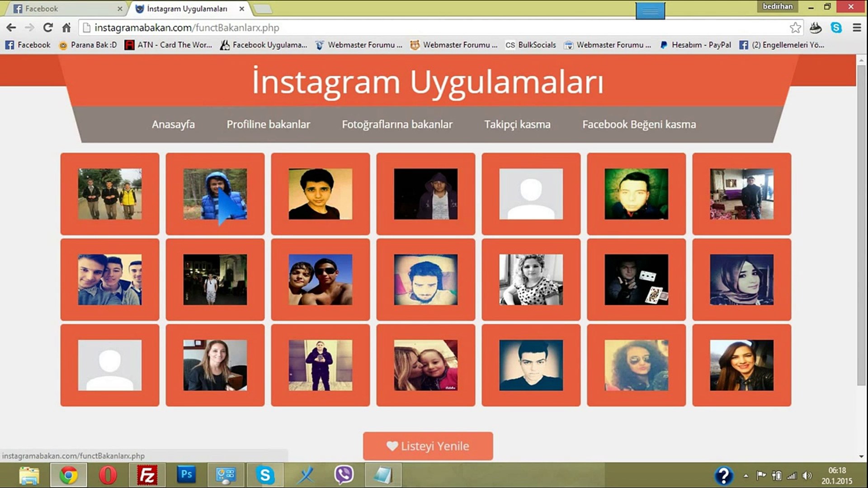Viewport: 868px width, 488px height.
Task: Open Photoshop from the taskbar
Action: (x=186, y=474)
